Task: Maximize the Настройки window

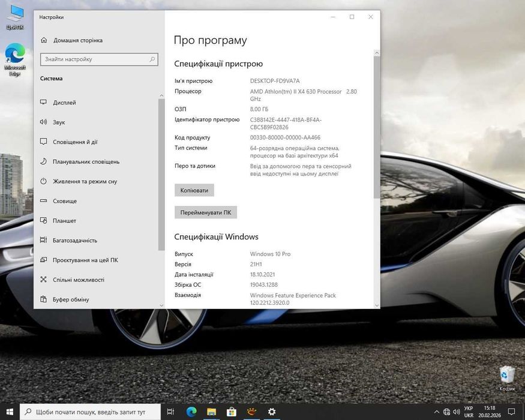Action: [x=352, y=17]
